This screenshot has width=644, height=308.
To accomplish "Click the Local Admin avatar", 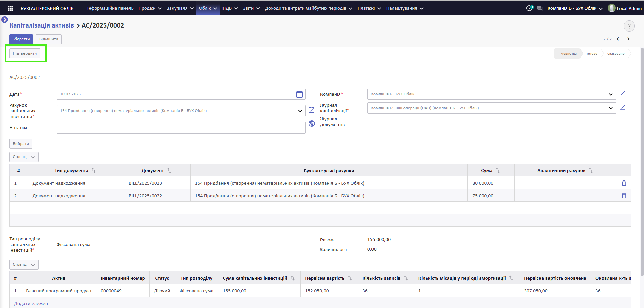I will (x=612, y=8).
